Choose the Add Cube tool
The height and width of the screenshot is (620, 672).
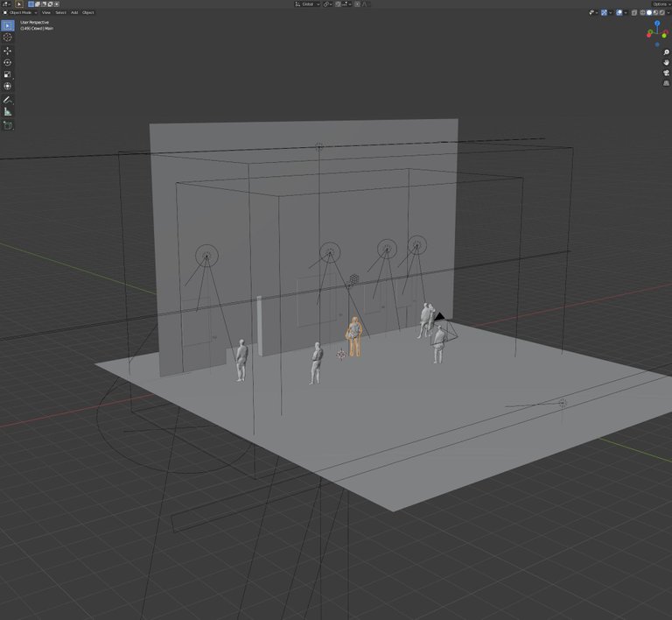pyautogui.click(x=8, y=125)
